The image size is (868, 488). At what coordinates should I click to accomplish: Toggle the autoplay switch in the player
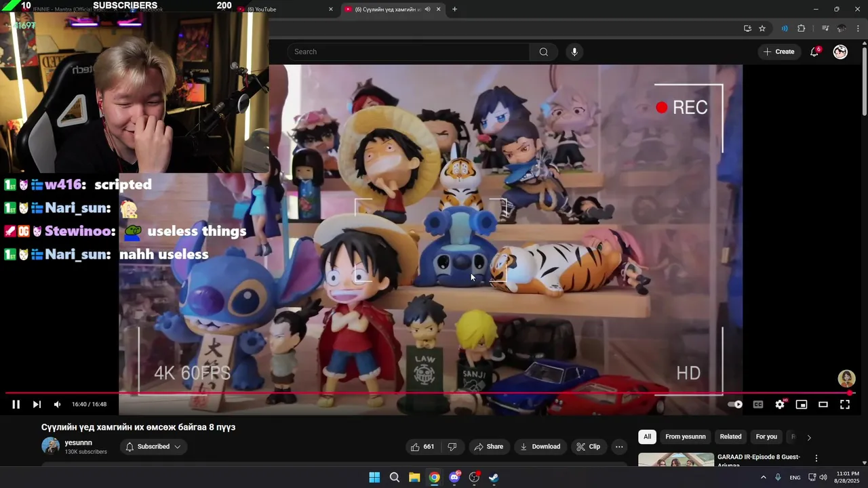point(735,405)
